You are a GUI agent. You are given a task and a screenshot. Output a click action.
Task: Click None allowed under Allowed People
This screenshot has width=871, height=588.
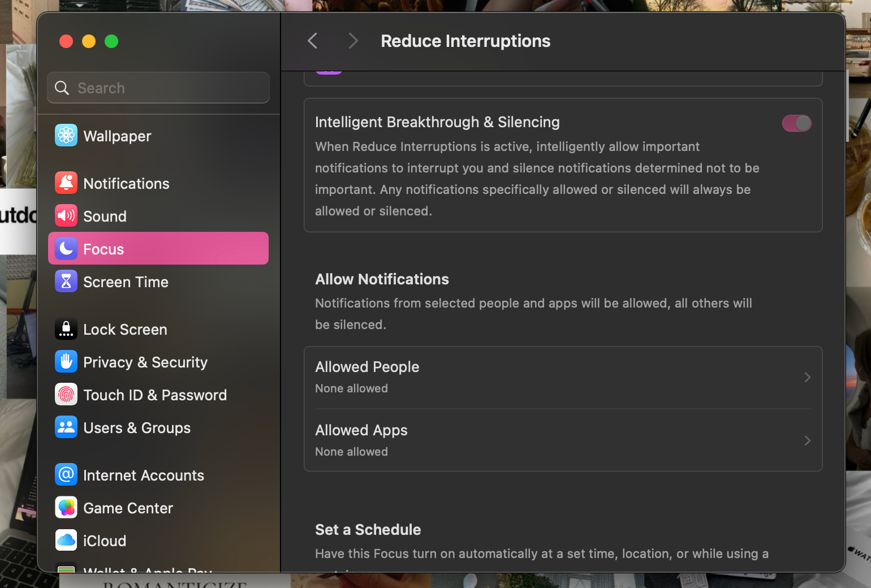[351, 388]
